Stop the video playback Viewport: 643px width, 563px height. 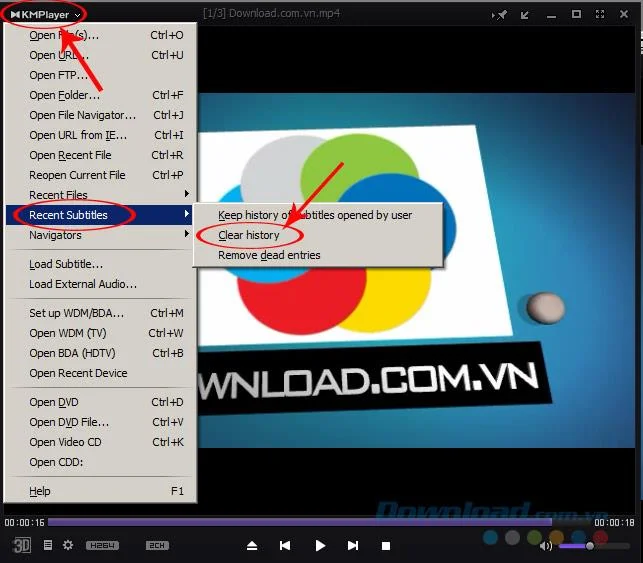(385, 546)
